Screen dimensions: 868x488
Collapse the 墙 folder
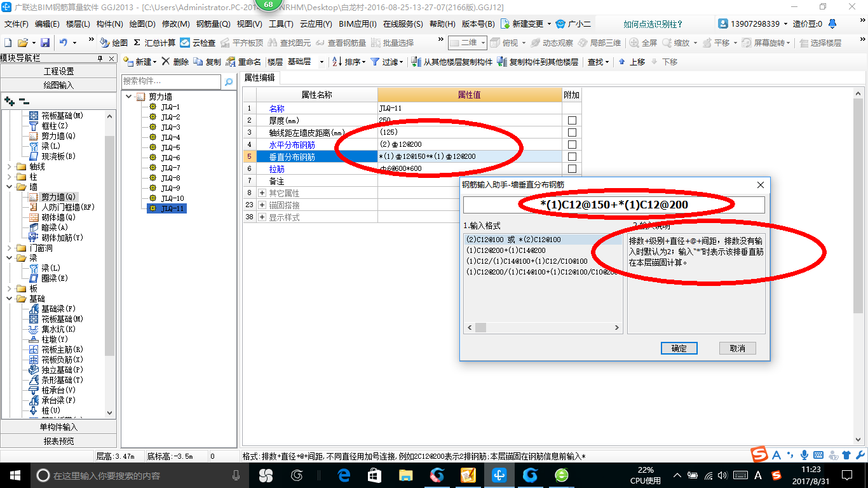click(x=8, y=187)
